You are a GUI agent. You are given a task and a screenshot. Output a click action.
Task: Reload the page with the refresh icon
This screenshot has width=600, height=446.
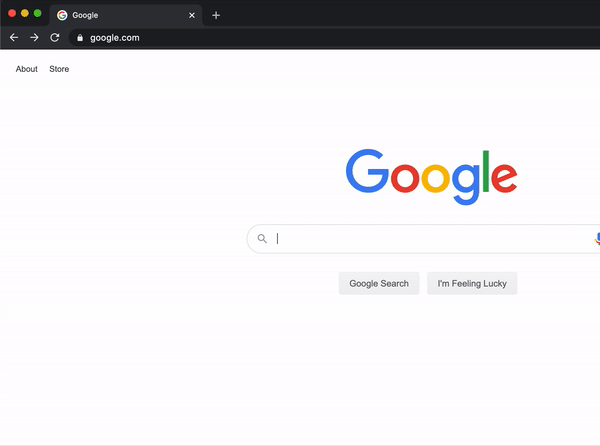tap(55, 37)
